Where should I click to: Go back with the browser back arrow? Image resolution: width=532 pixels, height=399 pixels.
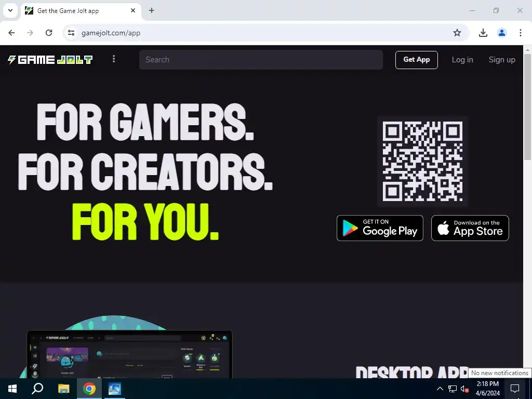coord(11,33)
